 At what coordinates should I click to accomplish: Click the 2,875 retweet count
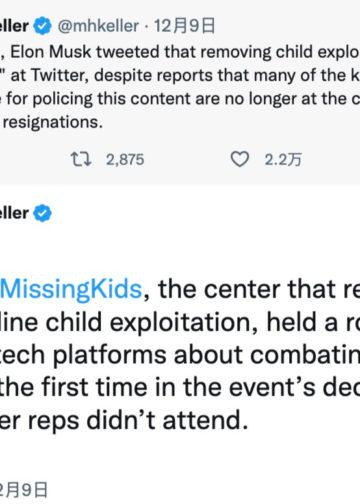(x=125, y=159)
